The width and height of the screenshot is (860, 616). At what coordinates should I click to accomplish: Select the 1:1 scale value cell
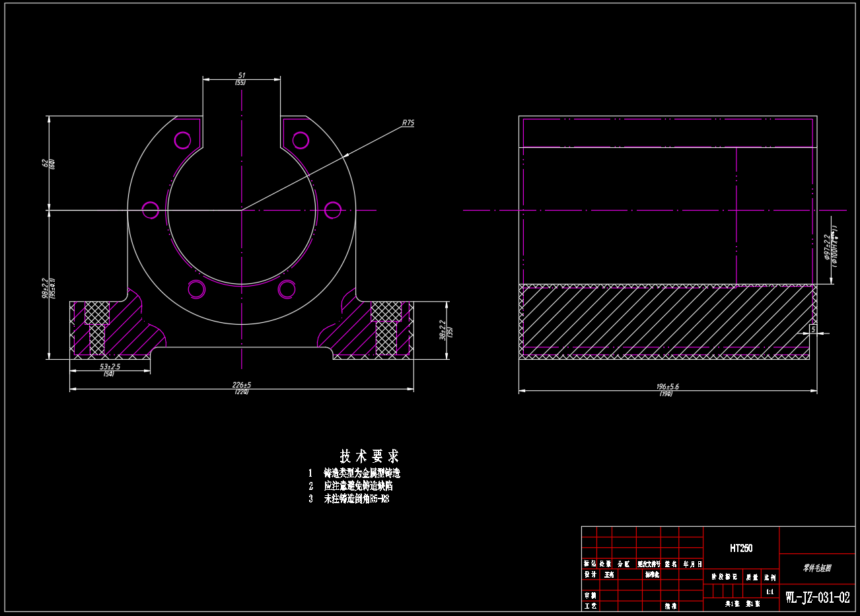click(770, 593)
